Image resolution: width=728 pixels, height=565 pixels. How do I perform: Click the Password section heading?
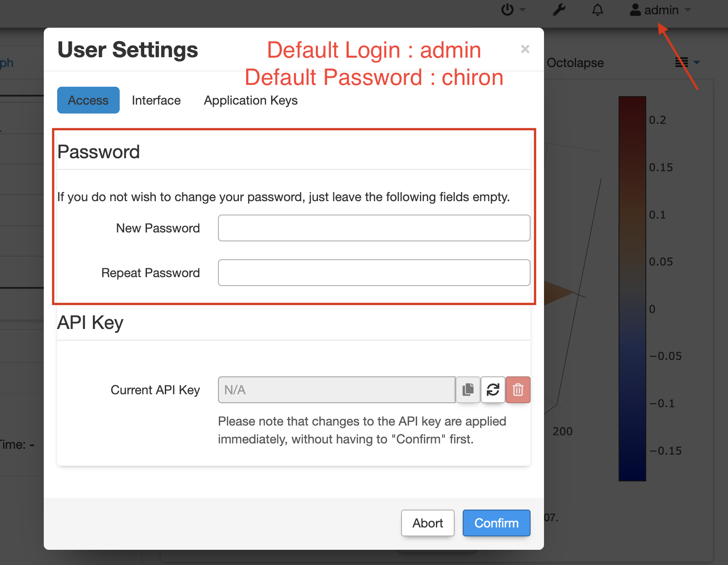(x=99, y=152)
